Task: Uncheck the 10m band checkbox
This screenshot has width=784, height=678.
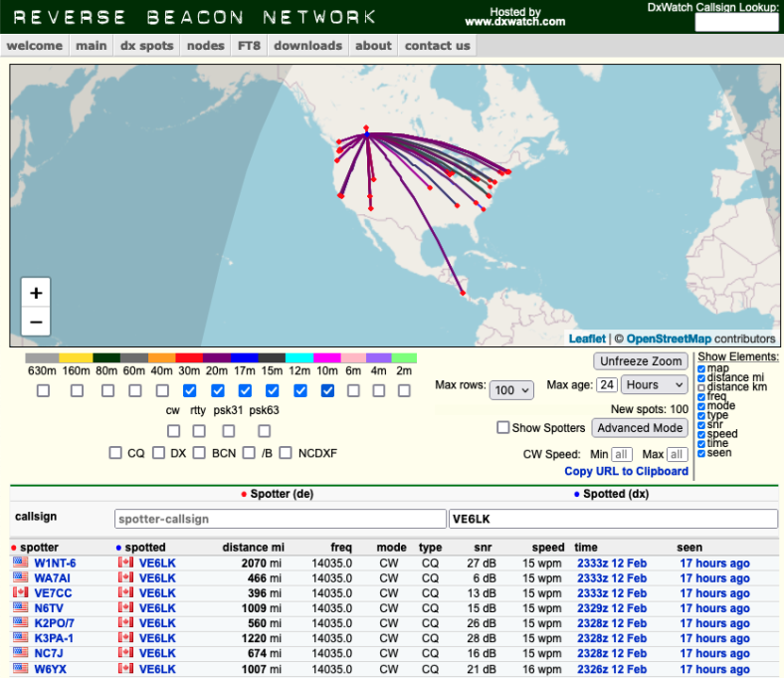Action: [327, 390]
